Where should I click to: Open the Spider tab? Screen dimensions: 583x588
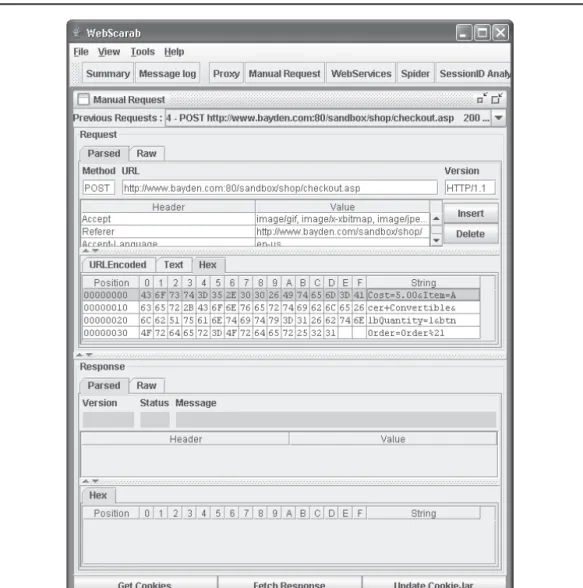coord(415,74)
